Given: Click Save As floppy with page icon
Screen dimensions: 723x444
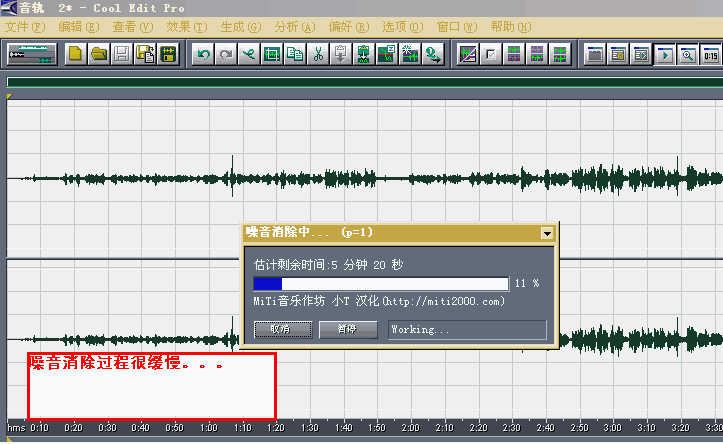Looking at the screenshot, I should point(145,54).
